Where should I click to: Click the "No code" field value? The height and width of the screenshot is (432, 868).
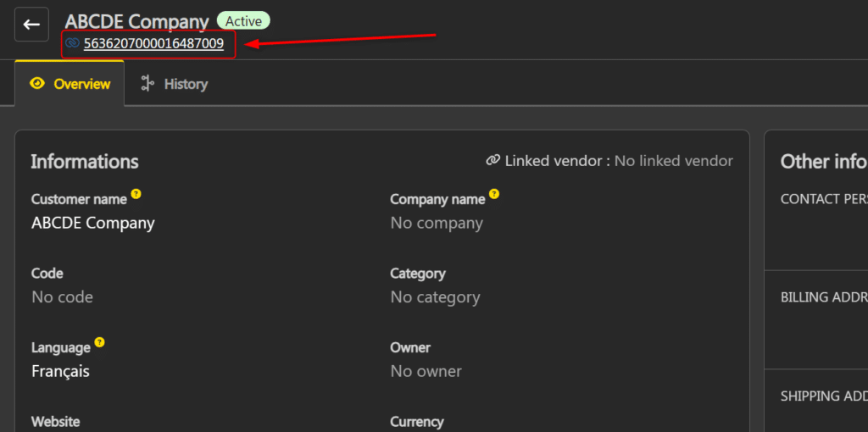[x=62, y=297]
